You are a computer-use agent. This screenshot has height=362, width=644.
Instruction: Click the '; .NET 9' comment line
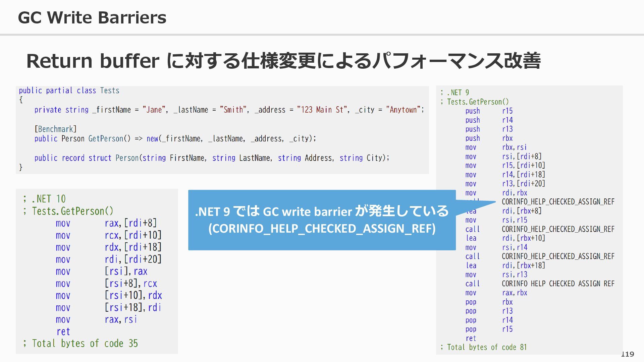[x=455, y=93]
